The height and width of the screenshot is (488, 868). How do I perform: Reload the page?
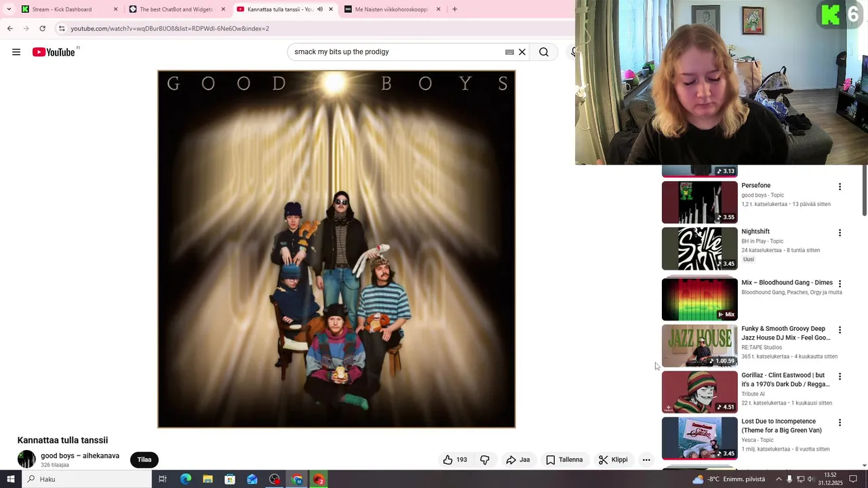coord(42,28)
